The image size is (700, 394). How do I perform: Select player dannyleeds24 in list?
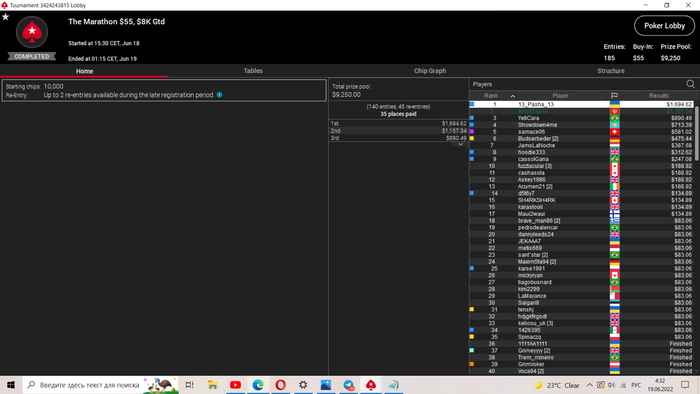tap(581, 234)
